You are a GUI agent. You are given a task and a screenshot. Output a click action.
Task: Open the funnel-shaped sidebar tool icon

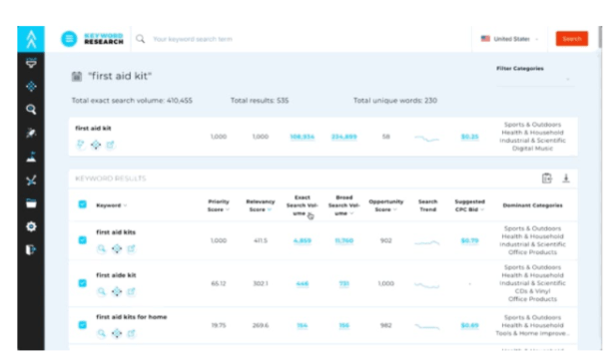pos(31,63)
